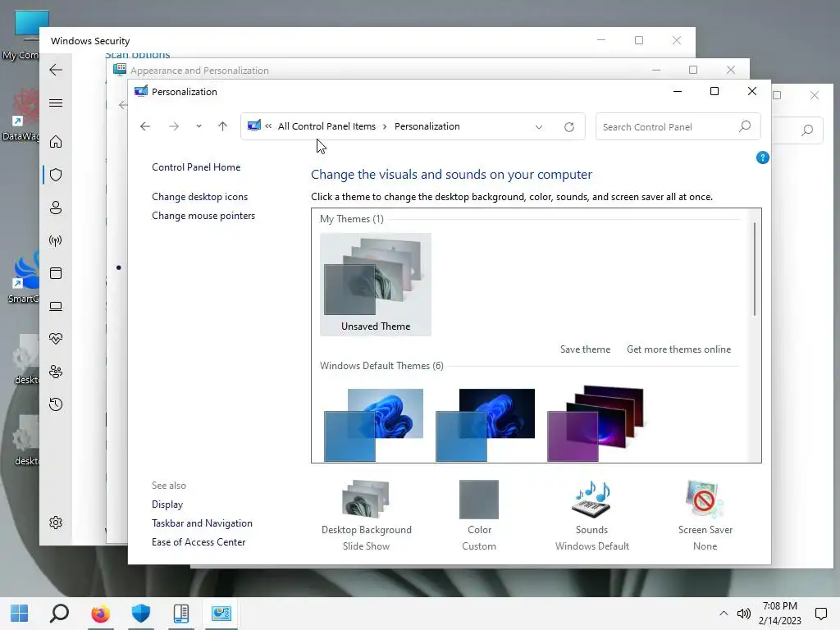Switch to Control Panel on taskbar
Screen dimensions: 840x630
click(x=221, y=614)
